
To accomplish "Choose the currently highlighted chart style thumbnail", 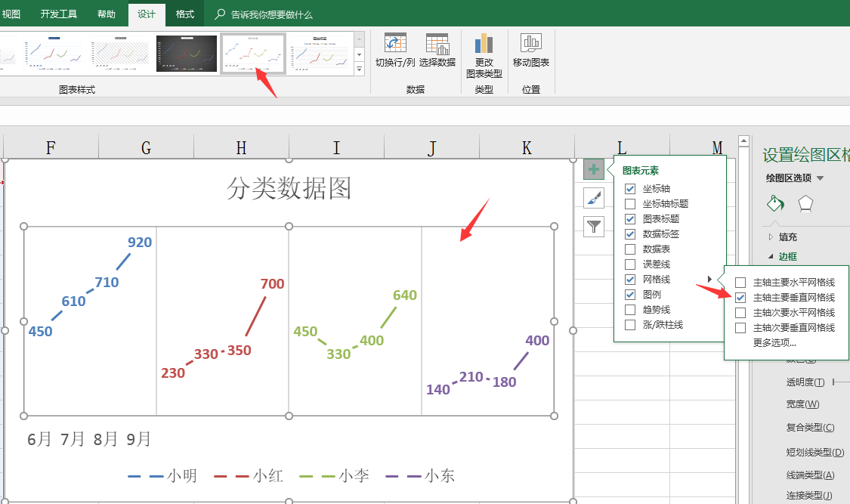I will (x=253, y=53).
